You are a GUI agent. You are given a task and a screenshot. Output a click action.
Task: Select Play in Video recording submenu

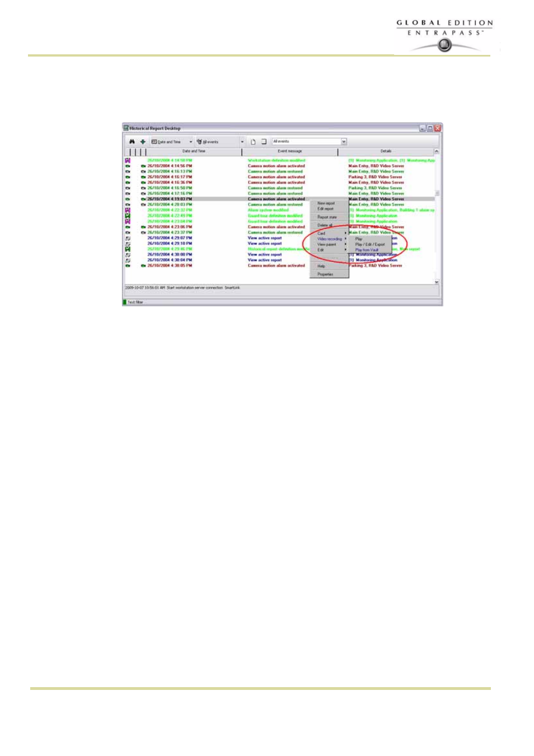coord(370,239)
